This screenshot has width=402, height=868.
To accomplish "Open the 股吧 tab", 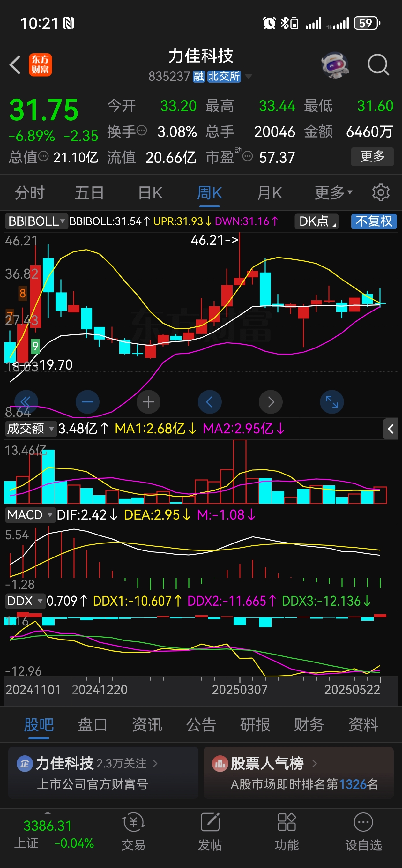I will [39, 724].
